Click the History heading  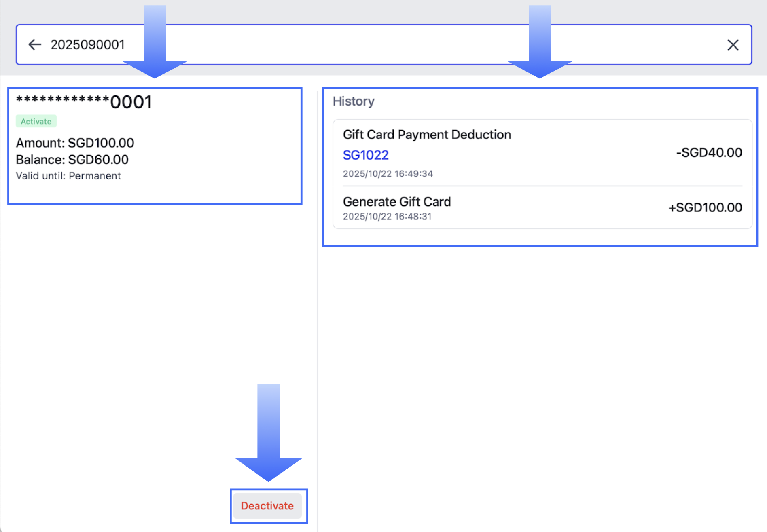click(x=354, y=101)
